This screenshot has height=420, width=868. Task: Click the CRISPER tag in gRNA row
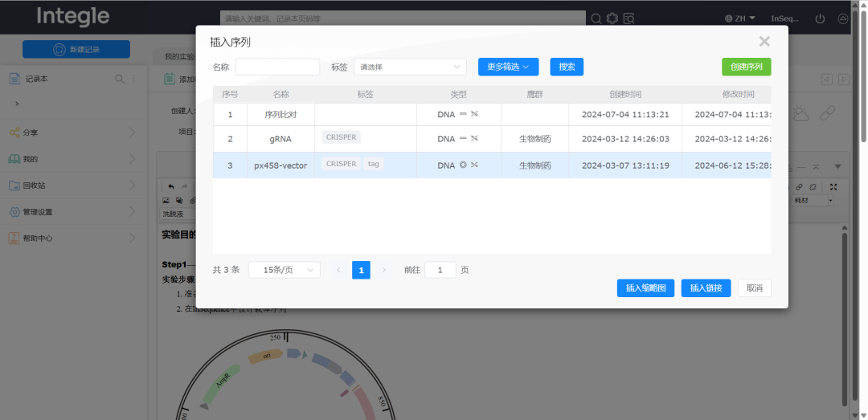[341, 137]
